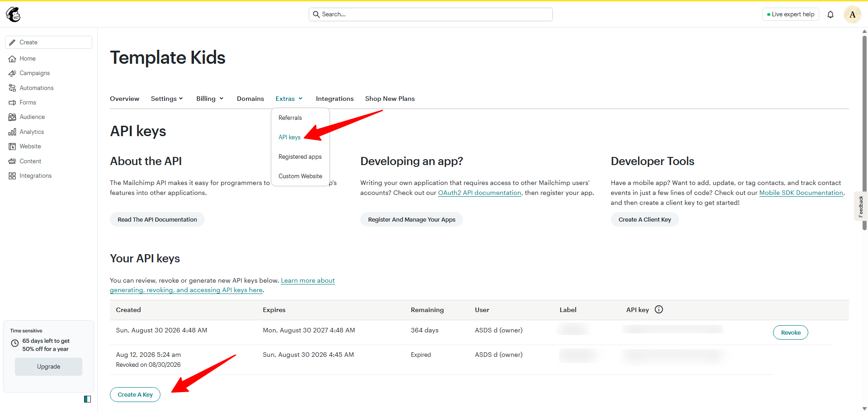This screenshot has width=868, height=412.
Task: Select Registered apps from Extras menu
Action: point(300,156)
